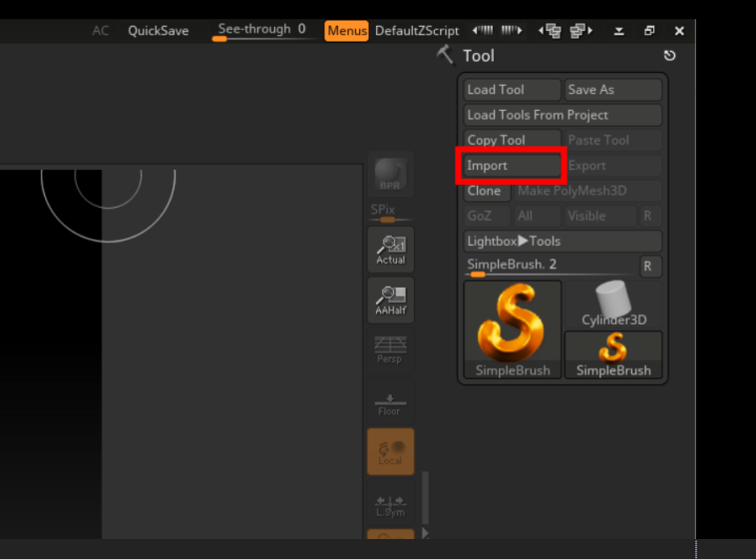Click the Copy Tool button
Image resolution: width=756 pixels, height=559 pixels.
(512, 140)
